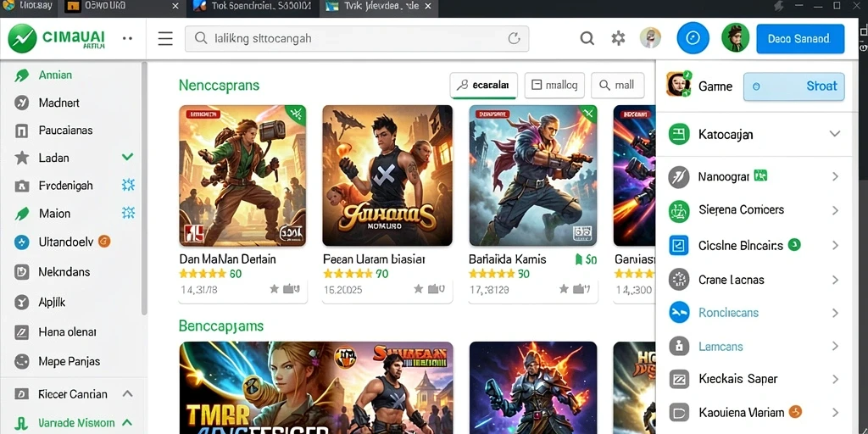This screenshot has height=434, width=868.
Task: Open settings via the gear icon
Action: tap(618, 38)
